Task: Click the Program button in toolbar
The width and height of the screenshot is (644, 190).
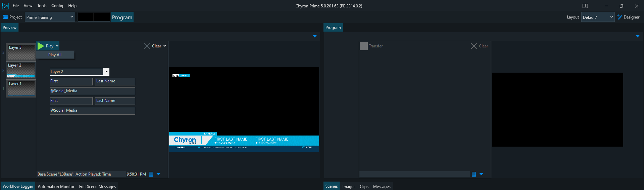Action: (x=122, y=17)
